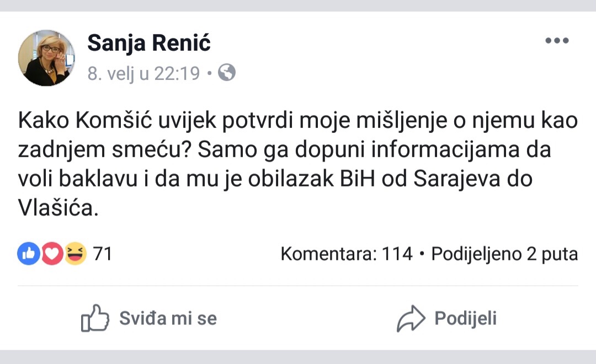Click the laughing face reaction icon
Screen dimensions: 596x364
coord(75,254)
